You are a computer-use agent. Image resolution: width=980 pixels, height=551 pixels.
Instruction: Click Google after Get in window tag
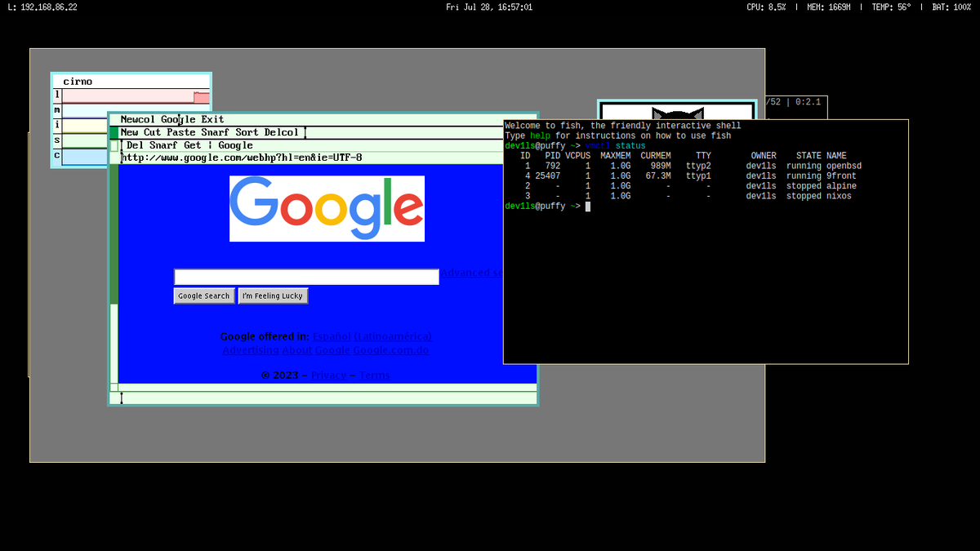236,145
